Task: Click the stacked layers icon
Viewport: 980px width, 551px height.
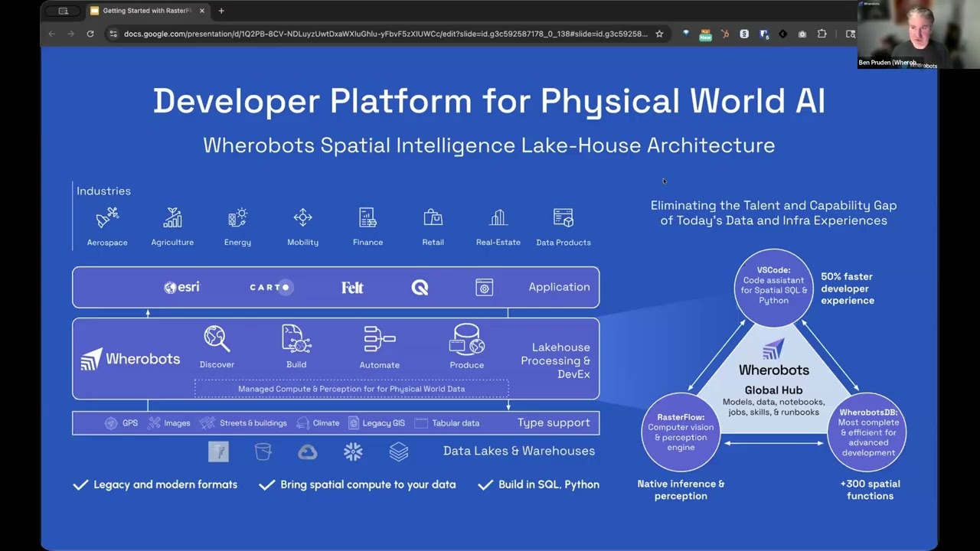Action: pos(399,452)
